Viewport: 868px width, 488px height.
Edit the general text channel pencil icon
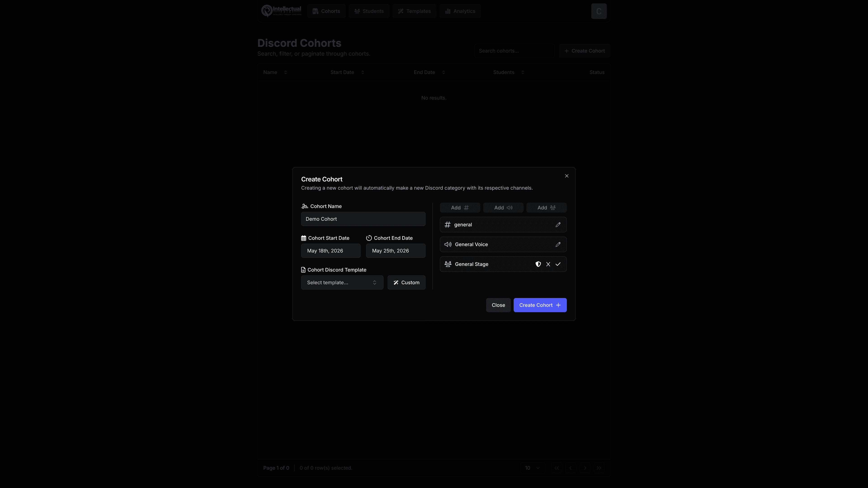[x=558, y=225]
